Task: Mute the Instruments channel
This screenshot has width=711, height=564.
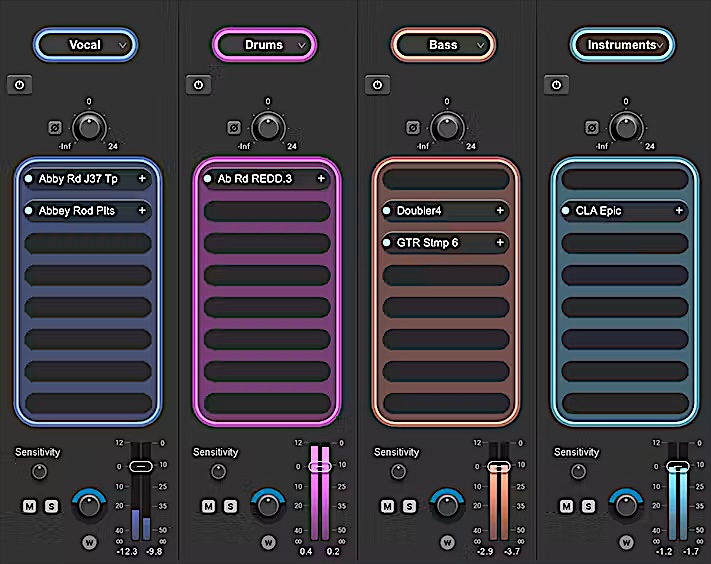Action: [x=566, y=506]
